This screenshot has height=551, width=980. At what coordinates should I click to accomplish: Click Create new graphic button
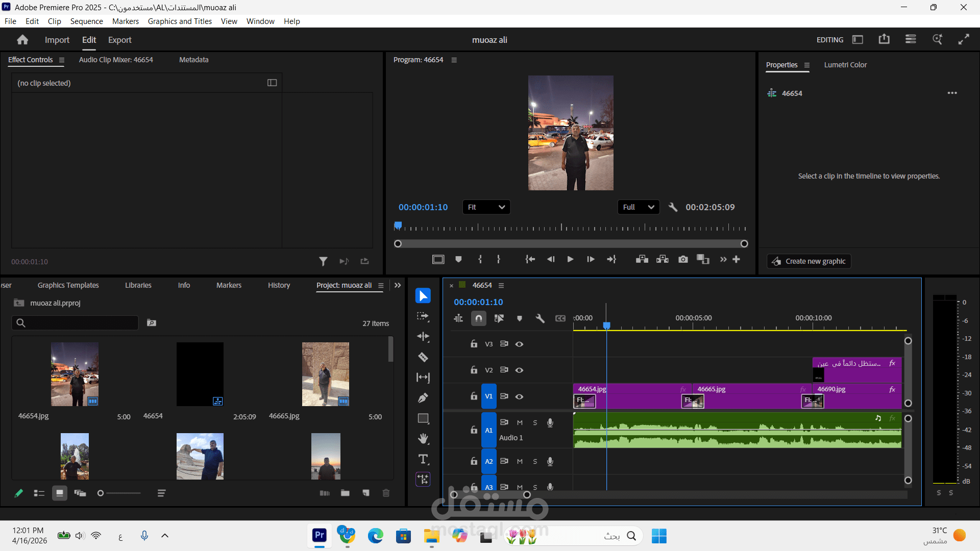[809, 261]
